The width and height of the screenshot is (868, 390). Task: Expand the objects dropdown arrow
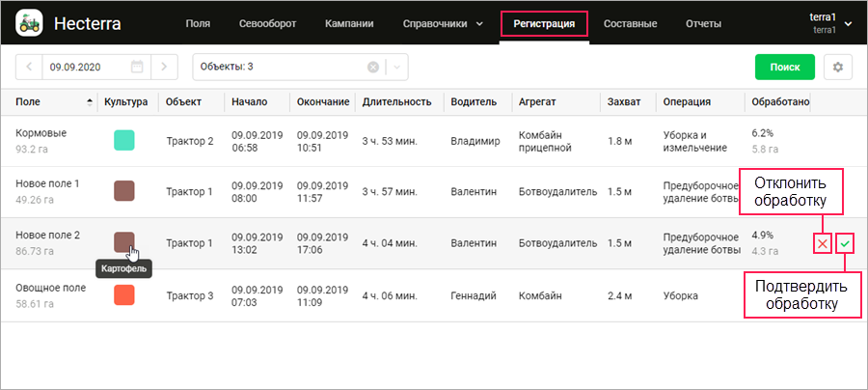pyautogui.click(x=396, y=67)
